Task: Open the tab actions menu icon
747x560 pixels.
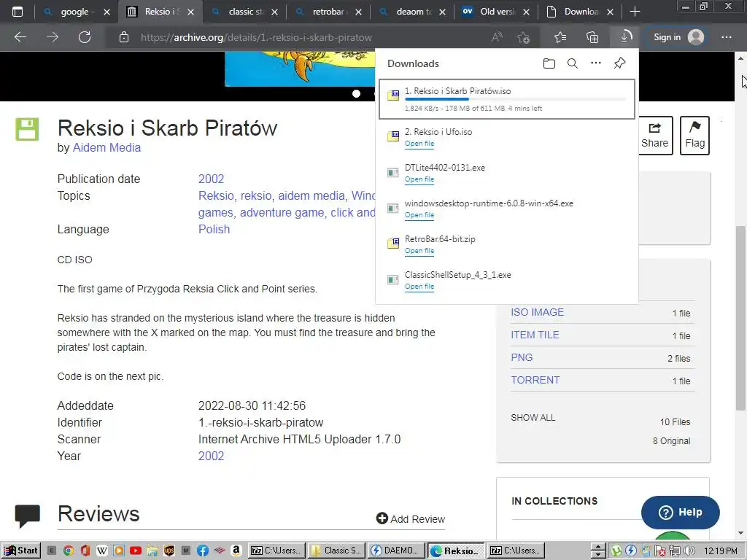Action: pyautogui.click(x=18, y=12)
